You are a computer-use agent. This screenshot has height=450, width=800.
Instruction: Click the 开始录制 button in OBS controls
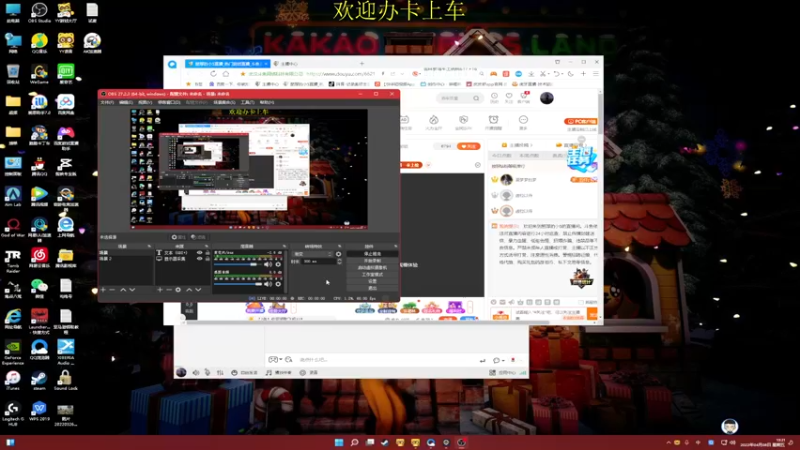pos(372,261)
